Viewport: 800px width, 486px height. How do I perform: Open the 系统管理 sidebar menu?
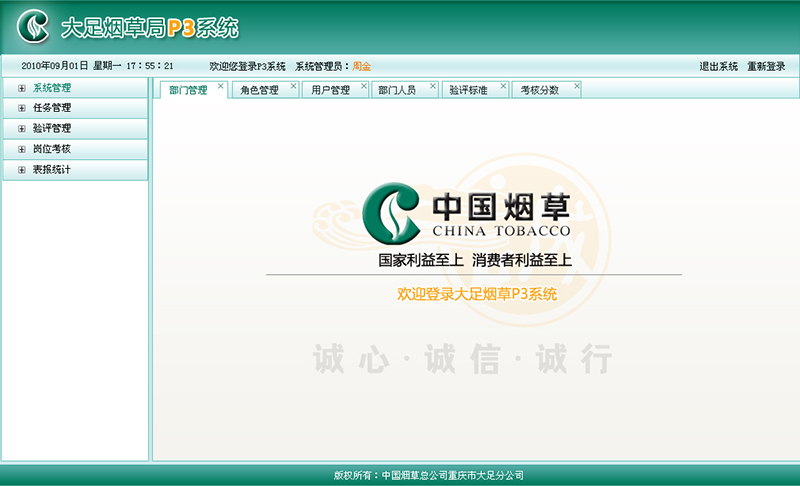tap(76, 88)
